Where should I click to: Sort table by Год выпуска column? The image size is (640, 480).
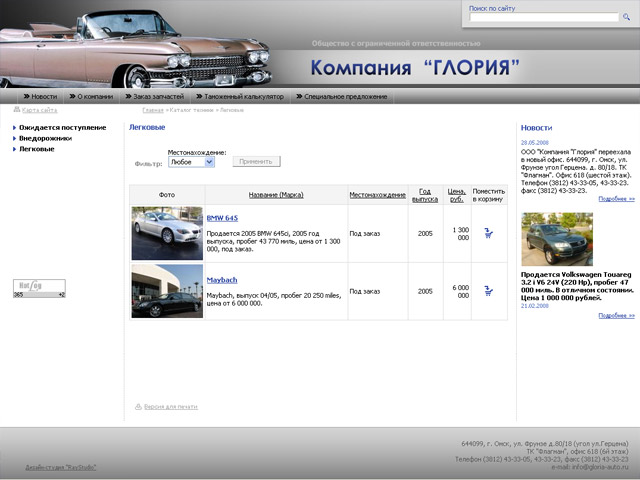pos(425,195)
